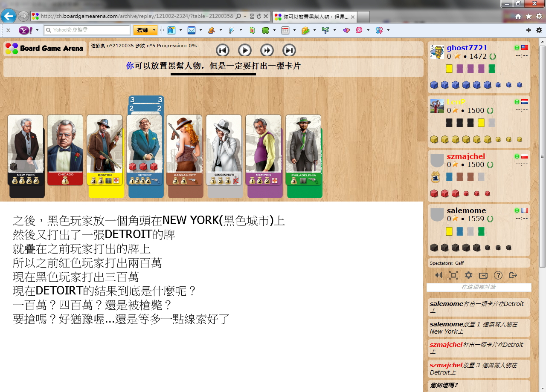The height and width of the screenshot is (392, 546).
Task: Click log entry salemome放置 1 個黑幫人物
Action: pyautogui.click(x=479, y=328)
